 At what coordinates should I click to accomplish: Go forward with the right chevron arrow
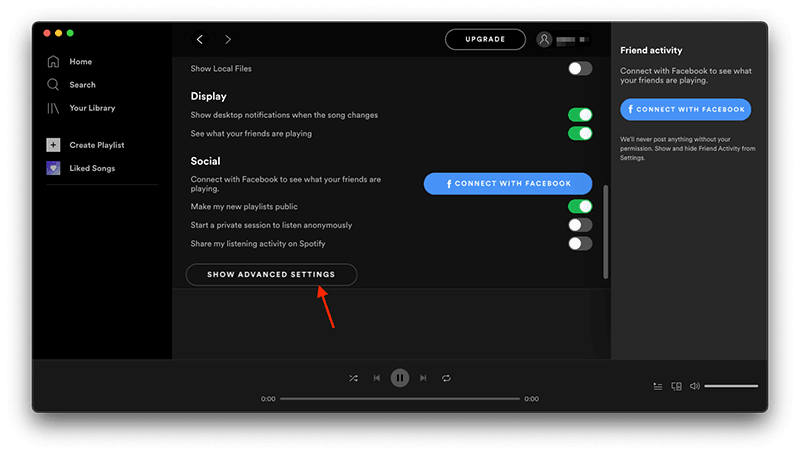(x=228, y=39)
